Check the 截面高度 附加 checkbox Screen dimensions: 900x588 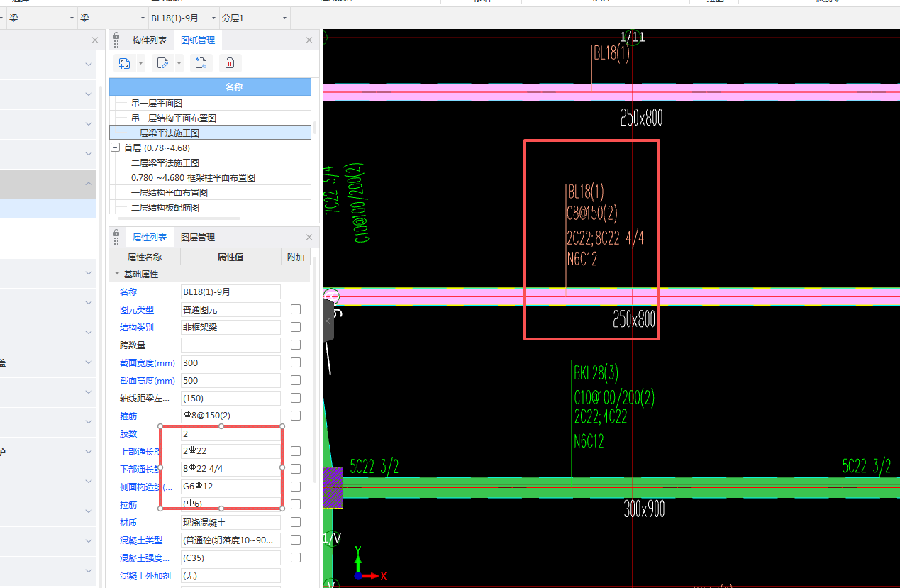point(296,380)
